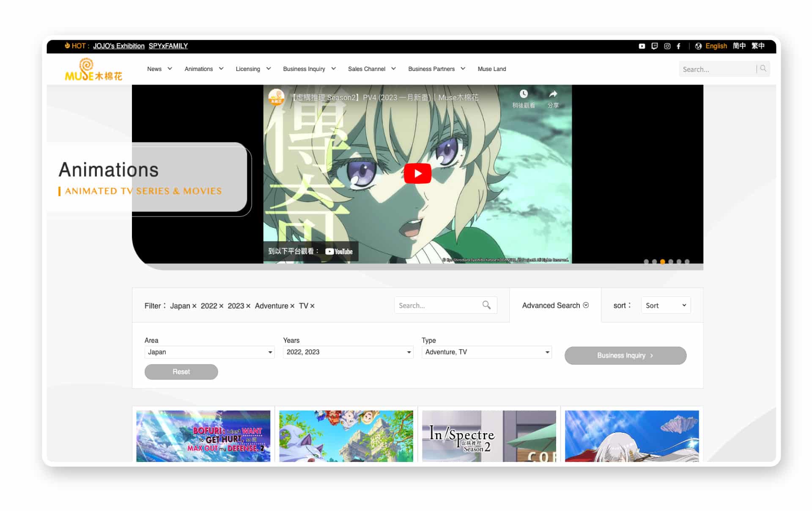Screen dimensions: 812x511
Task: Go to Muse Land in the navigation
Action: (491, 69)
